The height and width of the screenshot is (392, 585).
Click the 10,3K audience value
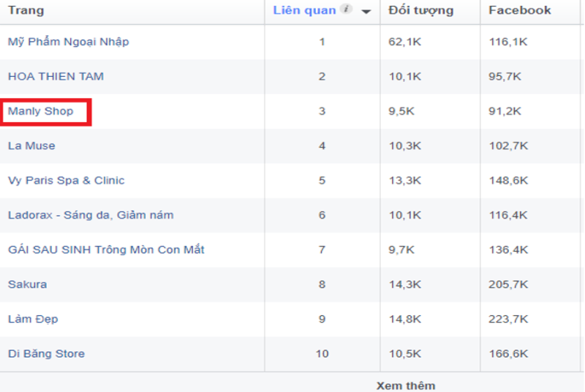click(x=405, y=146)
